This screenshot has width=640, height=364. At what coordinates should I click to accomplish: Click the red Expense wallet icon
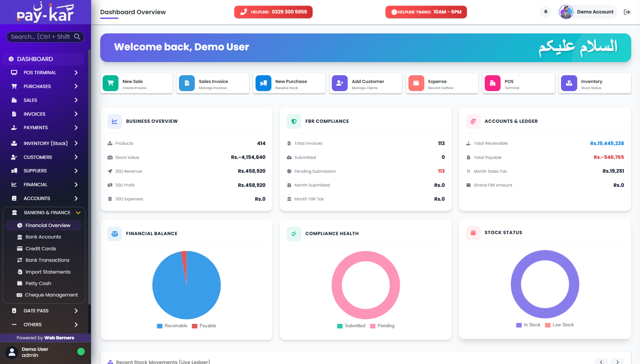pyautogui.click(x=416, y=83)
